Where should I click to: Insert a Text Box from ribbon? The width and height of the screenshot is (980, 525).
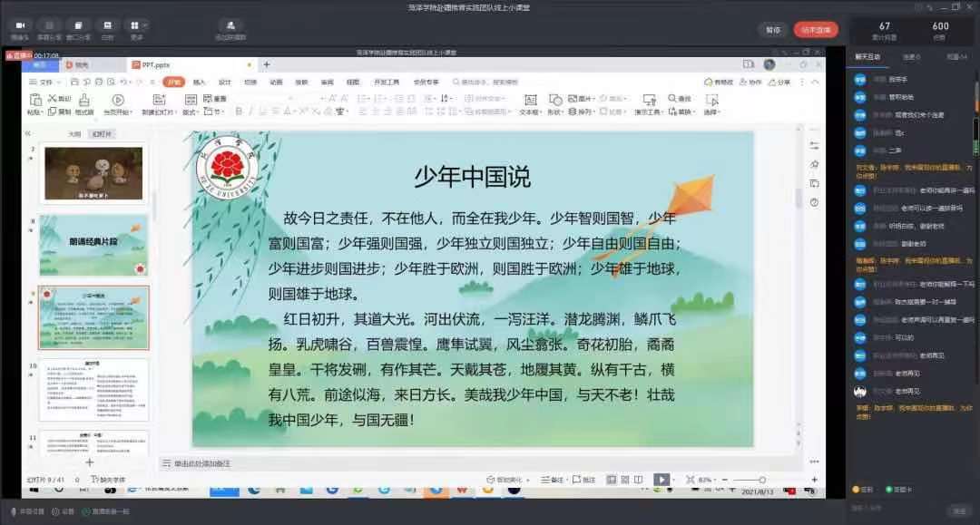click(529, 99)
